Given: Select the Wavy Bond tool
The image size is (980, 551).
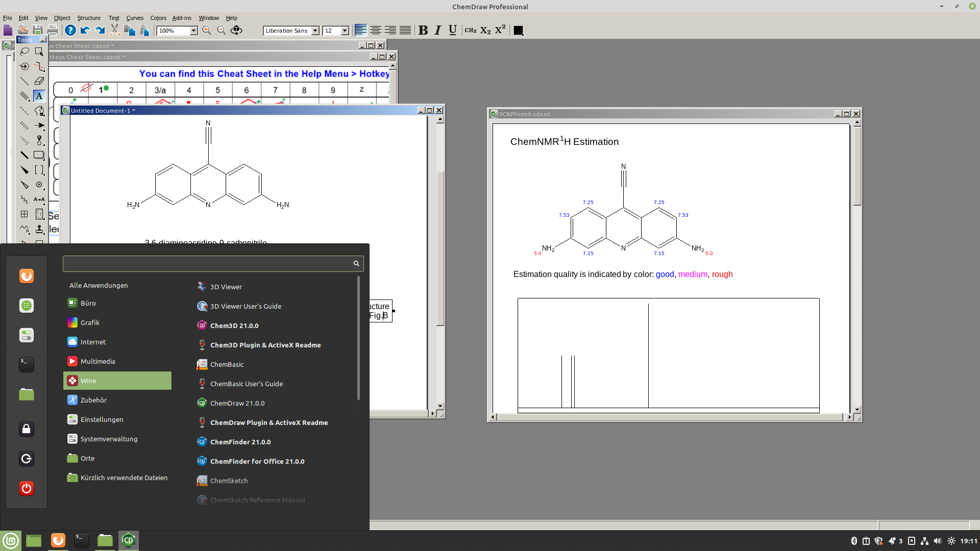Looking at the screenshot, I should tap(24, 199).
